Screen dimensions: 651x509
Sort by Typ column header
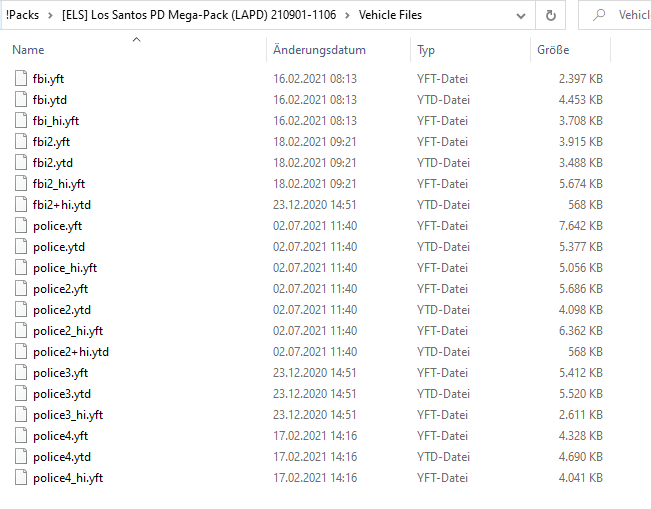[426, 50]
